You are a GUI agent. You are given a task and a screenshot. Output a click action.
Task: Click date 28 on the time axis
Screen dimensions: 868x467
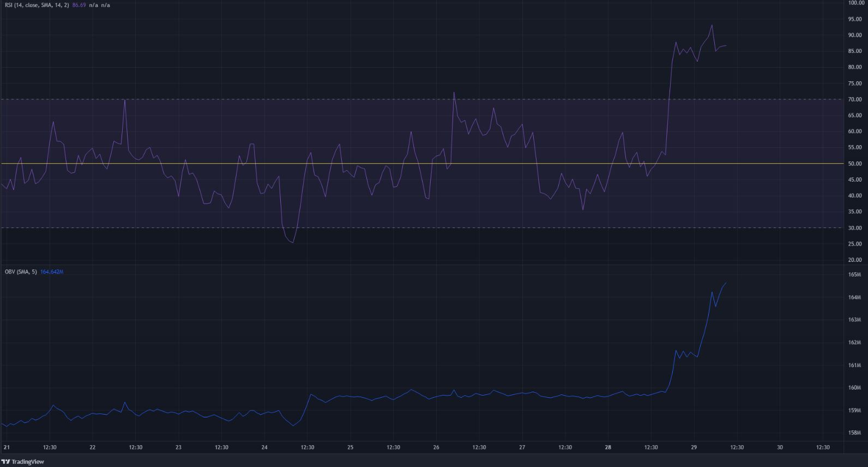click(608, 447)
